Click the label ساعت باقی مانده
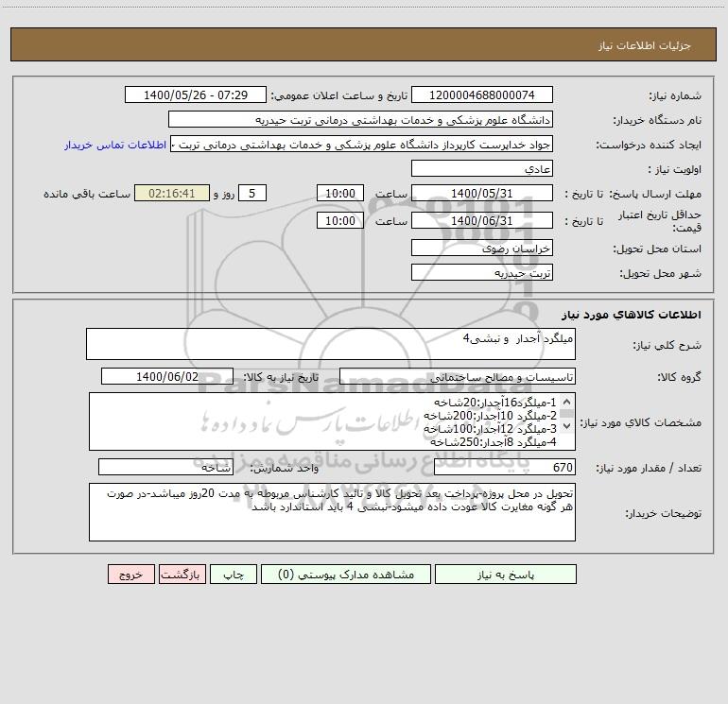The image size is (728, 704). pos(87,194)
